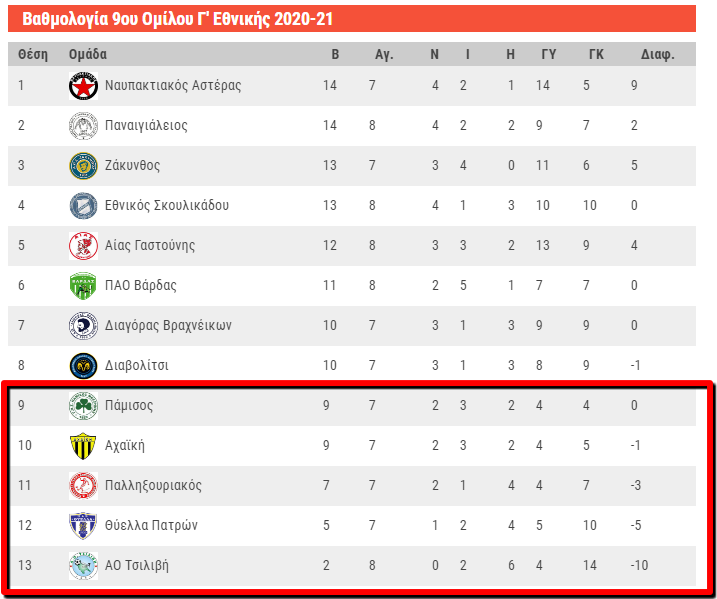This screenshot has width=717, height=599.
Task: Click the Αίας Γαστούνης red crest
Action: click(83, 246)
